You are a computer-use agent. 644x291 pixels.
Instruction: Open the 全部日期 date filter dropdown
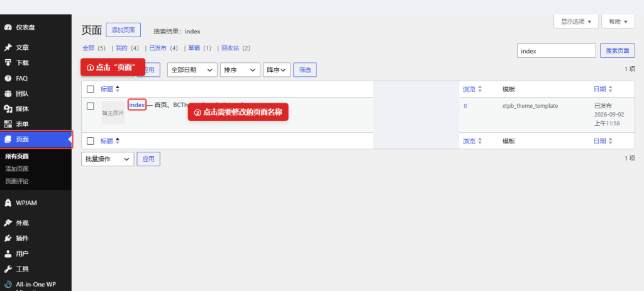click(192, 70)
